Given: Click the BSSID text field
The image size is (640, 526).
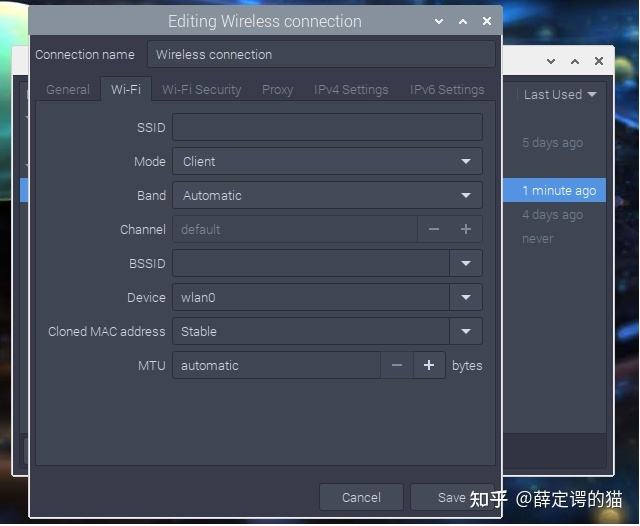Looking at the screenshot, I should tap(311, 263).
